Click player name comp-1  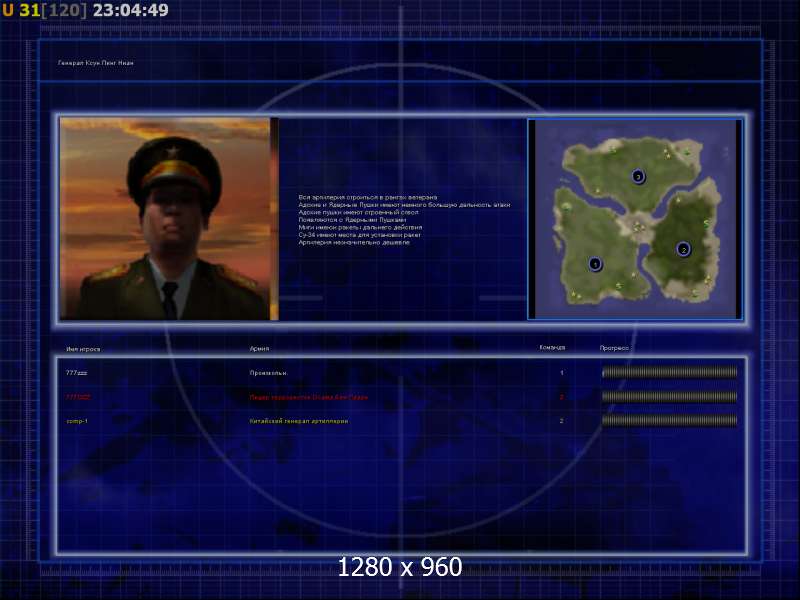[x=77, y=421]
